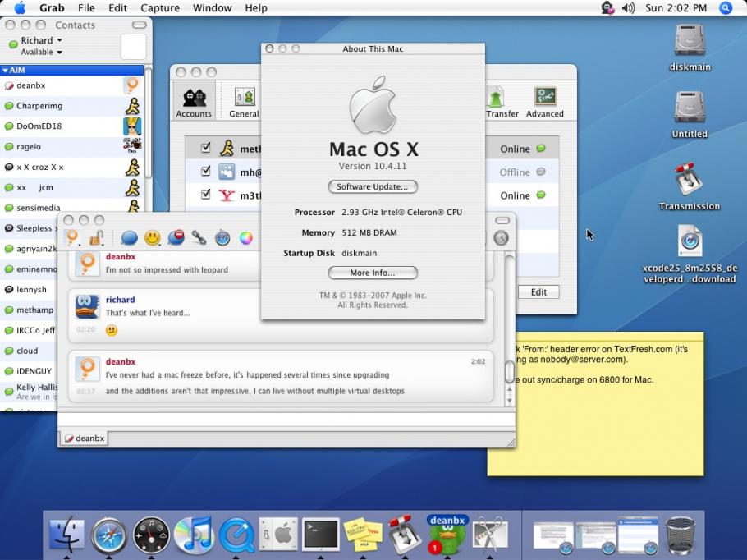This screenshot has height=560, width=747.
Task: Click the Adium status icon in menu bar
Action: coord(607,8)
